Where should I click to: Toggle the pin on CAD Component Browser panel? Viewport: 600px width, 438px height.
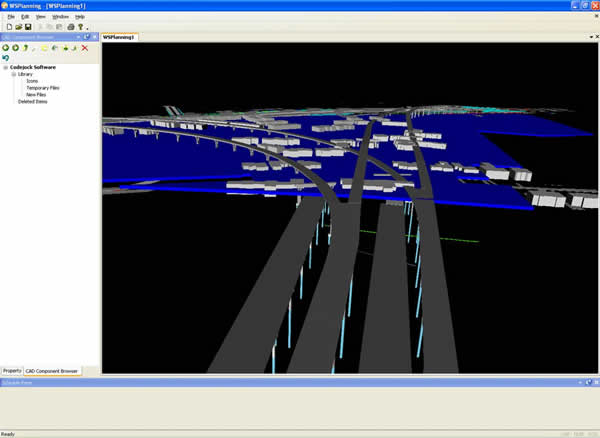(86, 37)
